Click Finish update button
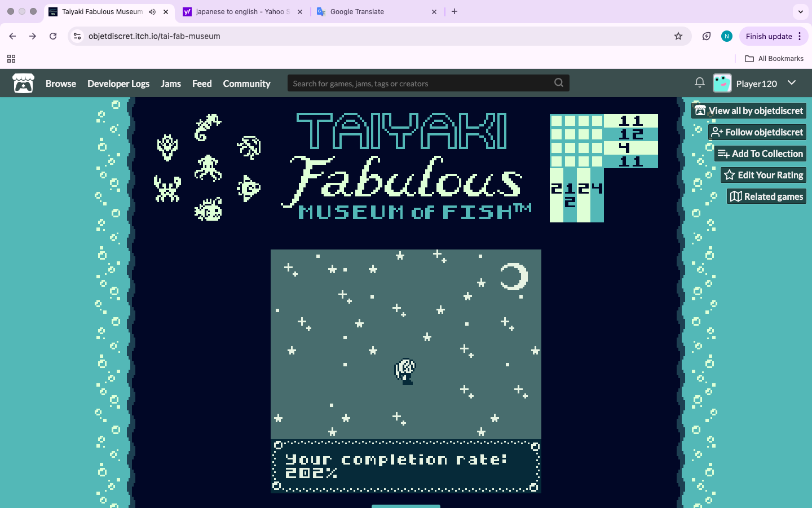Viewport: 812px width, 508px height. click(x=769, y=36)
